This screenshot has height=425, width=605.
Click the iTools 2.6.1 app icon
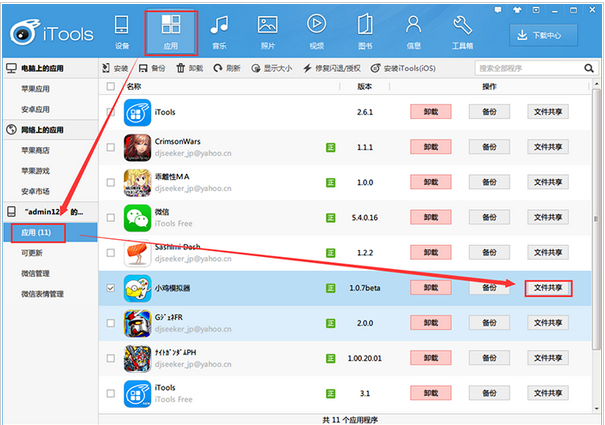point(137,112)
